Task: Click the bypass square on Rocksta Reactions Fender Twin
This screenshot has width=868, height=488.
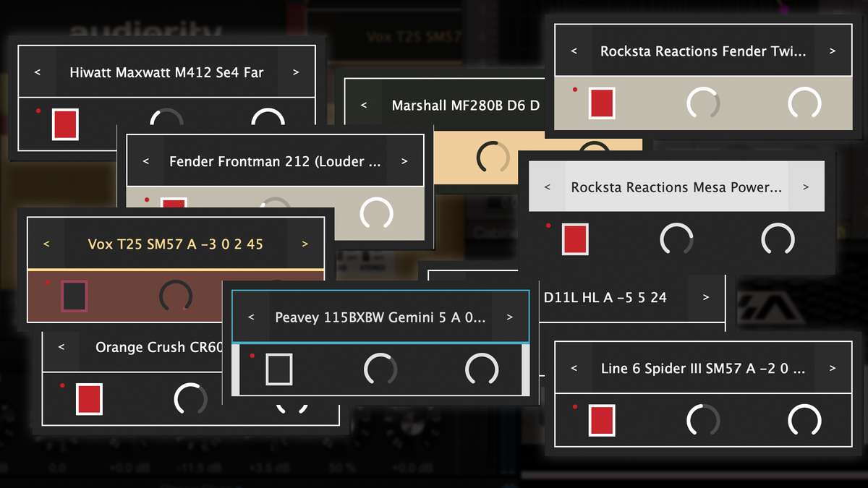Action: tap(603, 103)
